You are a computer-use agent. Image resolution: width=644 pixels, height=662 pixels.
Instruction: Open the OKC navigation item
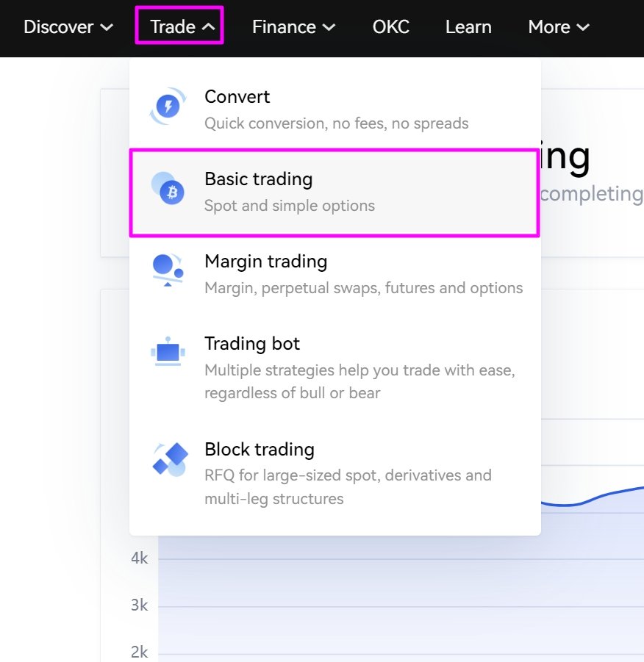click(x=391, y=27)
